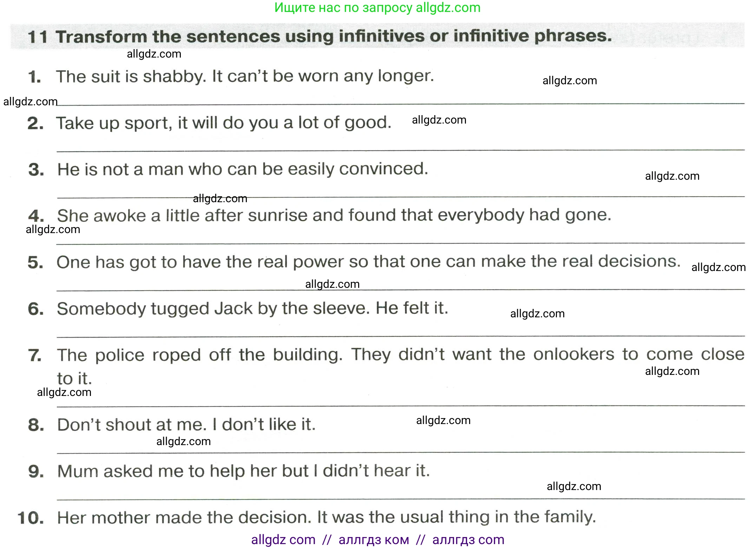The image size is (756, 549).
Task: Click "The police roped off the building" sentence
Action: (x=400, y=355)
